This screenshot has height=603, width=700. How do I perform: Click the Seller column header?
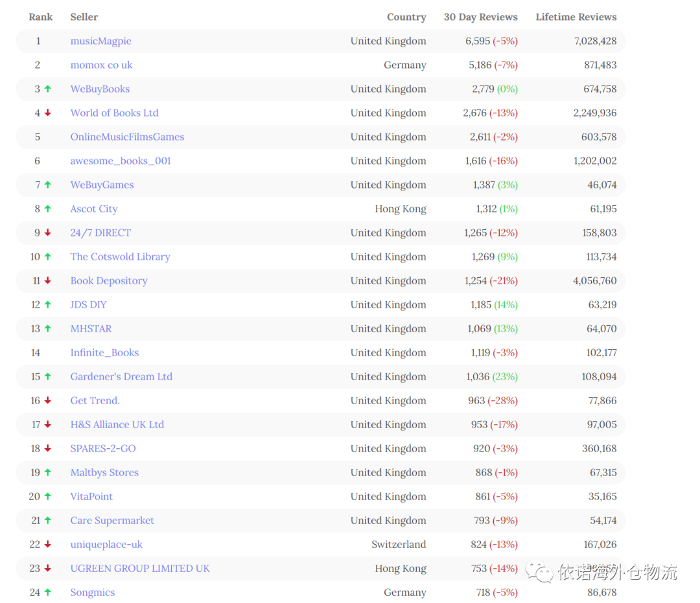click(x=84, y=17)
